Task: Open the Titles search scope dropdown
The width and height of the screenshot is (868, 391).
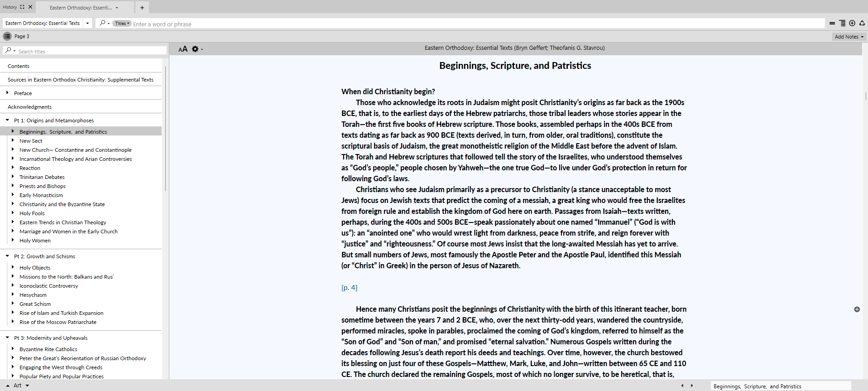Action: click(122, 24)
